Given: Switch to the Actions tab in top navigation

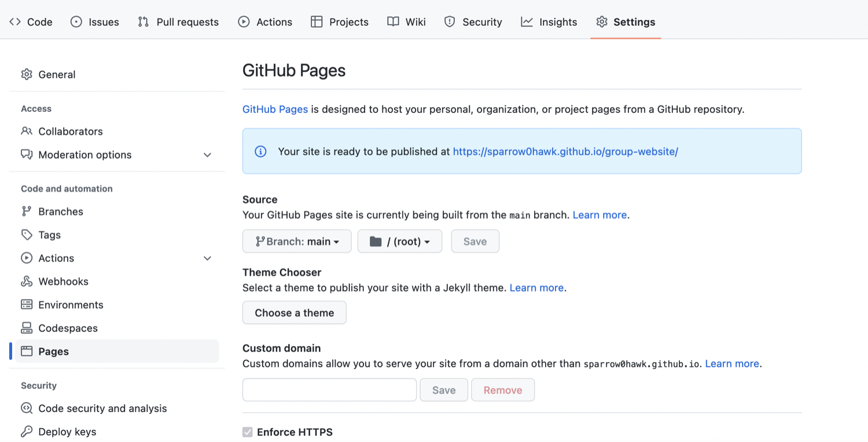Looking at the screenshot, I should coord(265,22).
